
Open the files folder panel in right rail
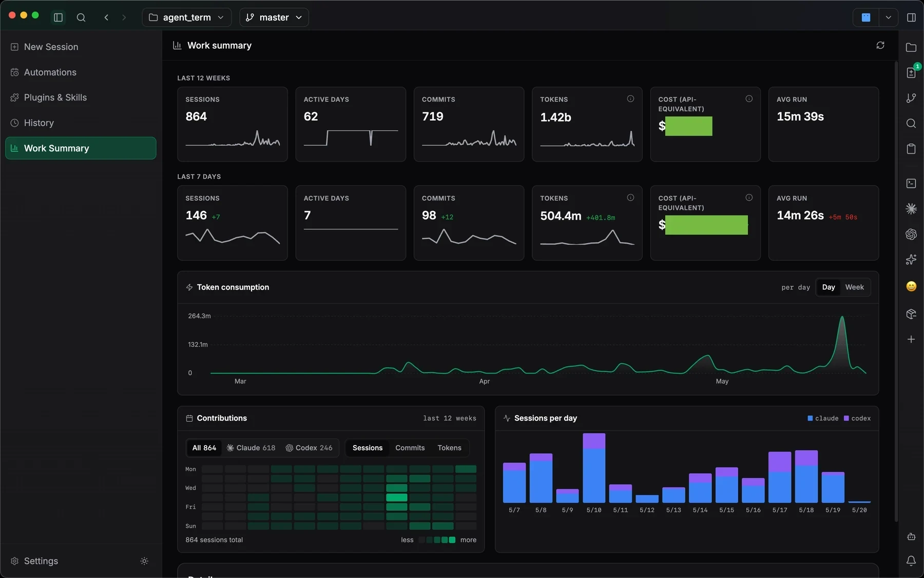pos(911,47)
